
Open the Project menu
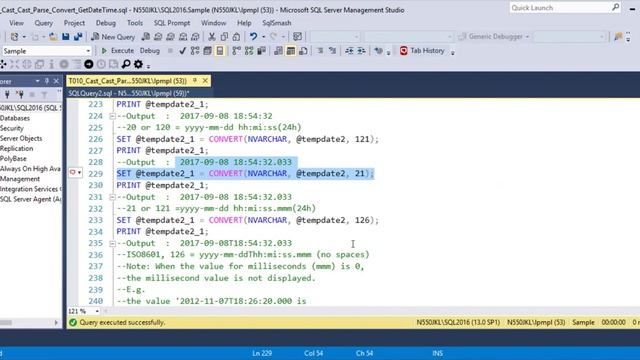coord(74,23)
